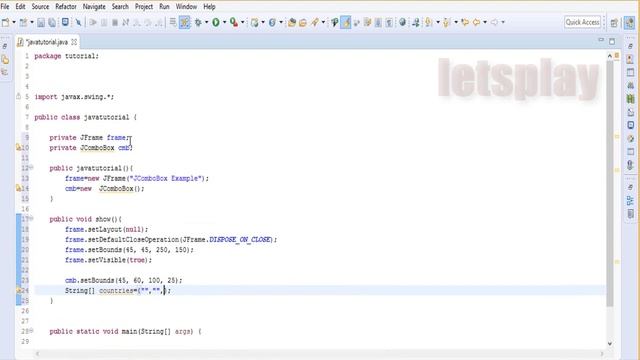Maximize the editor area

coord(612,41)
